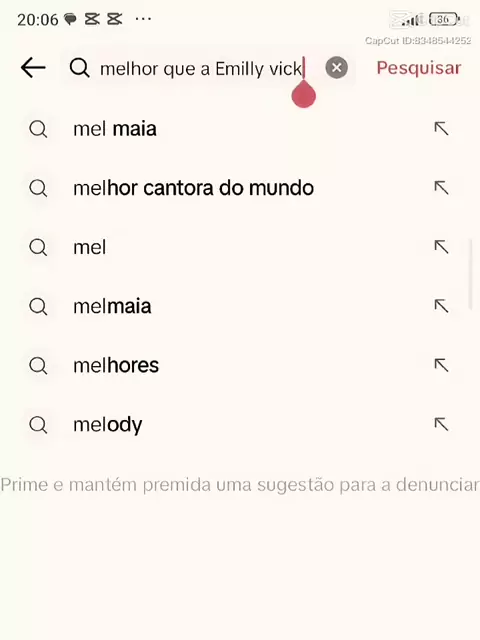The image size is (480, 640).
Task: Pick the 'melody' suggestion
Action: coord(240,424)
